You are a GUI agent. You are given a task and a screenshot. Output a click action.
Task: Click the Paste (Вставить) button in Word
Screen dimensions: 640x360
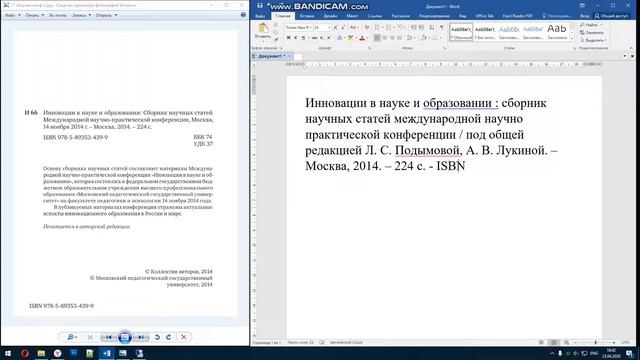262,32
